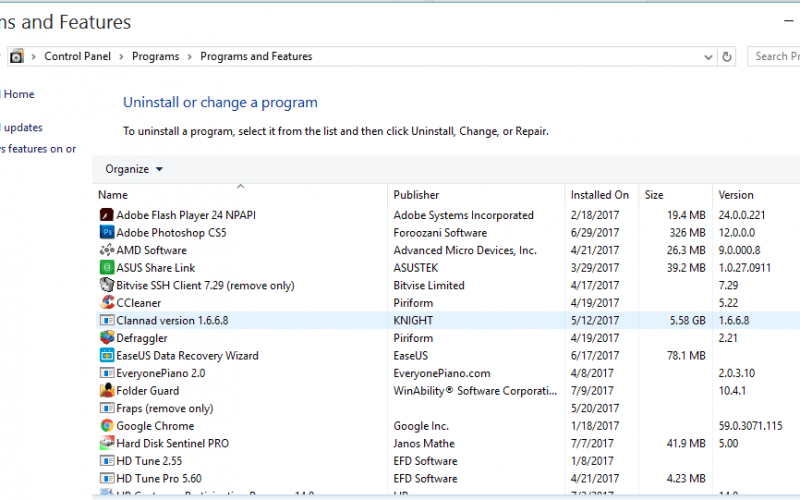Sort by Size column header
800x500 pixels.
coord(676,195)
